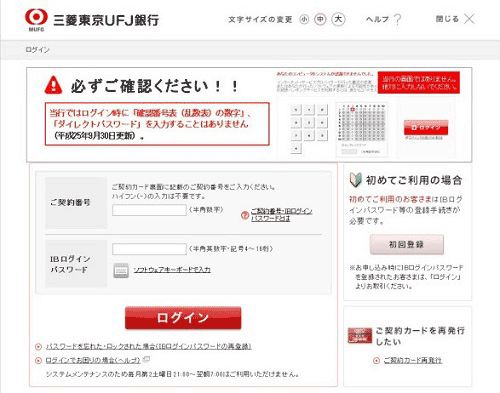Screen dimensions: 500x393
Task: Click the new-window icon after the help link
Action: point(146,359)
